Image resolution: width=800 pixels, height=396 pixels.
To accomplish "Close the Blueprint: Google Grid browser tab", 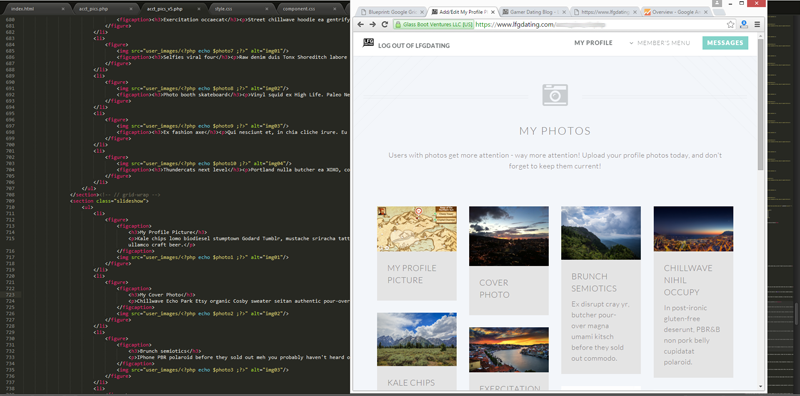I will (421, 11).
